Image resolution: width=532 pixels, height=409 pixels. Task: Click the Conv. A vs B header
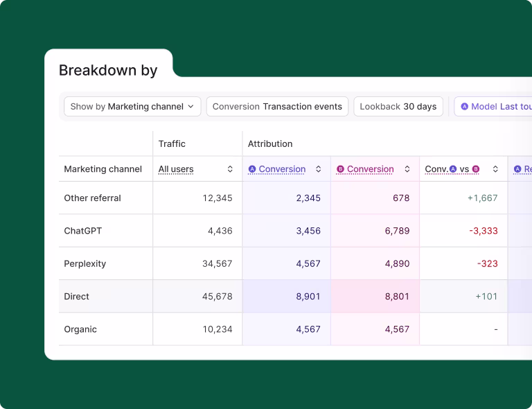452,169
